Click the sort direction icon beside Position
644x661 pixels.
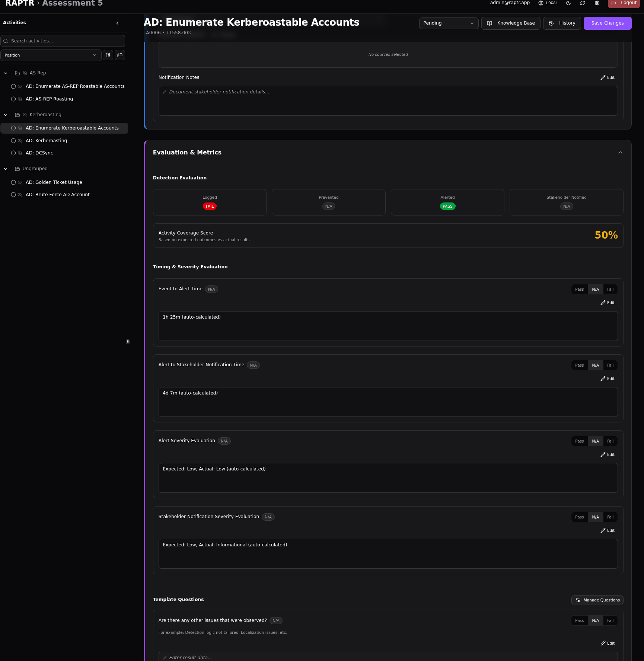click(108, 55)
